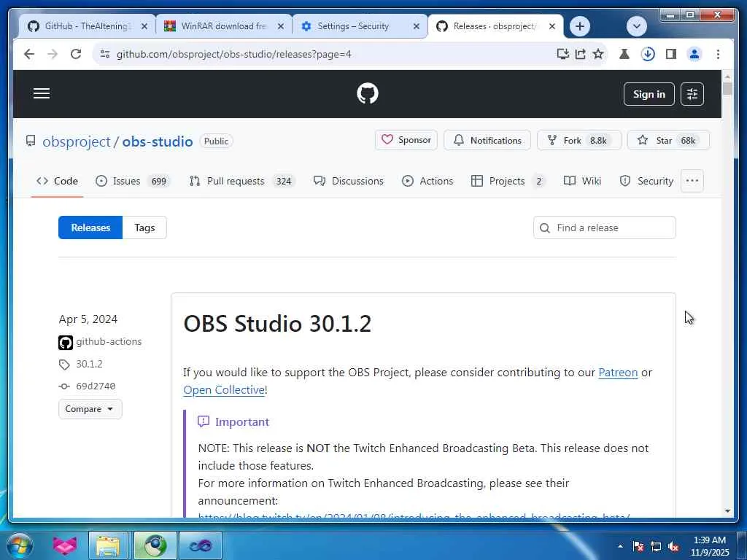
Task: Open the github-actions author link
Action: click(109, 341)
